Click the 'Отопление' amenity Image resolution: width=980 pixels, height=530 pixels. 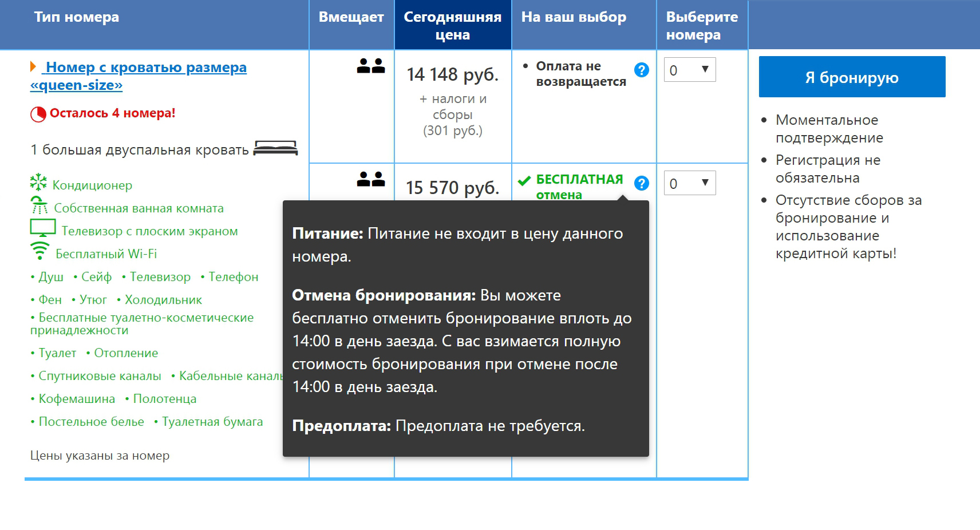(x=126, y=353)
